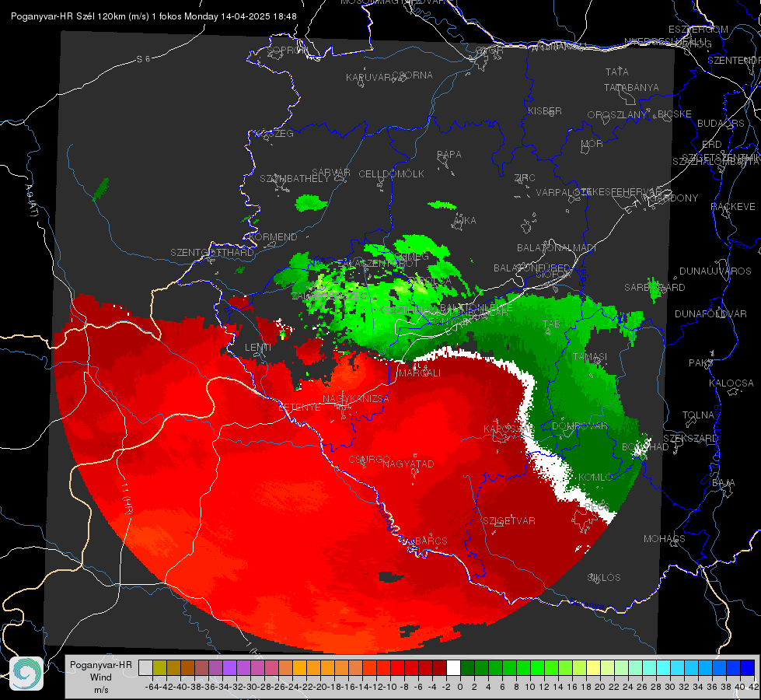Screen dimensions: 761x700
Task: Click the TAB town label
Action: click(x=551, y=324)
